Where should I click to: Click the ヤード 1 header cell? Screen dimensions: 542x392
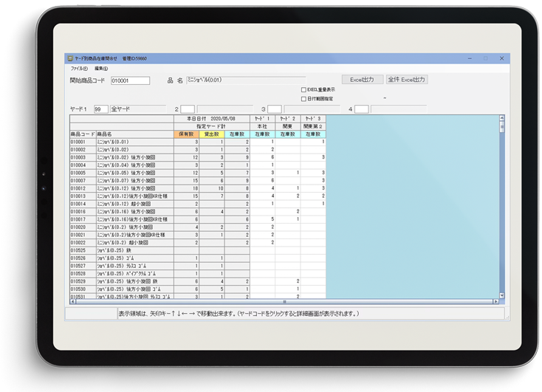click(x=262, y=119)
